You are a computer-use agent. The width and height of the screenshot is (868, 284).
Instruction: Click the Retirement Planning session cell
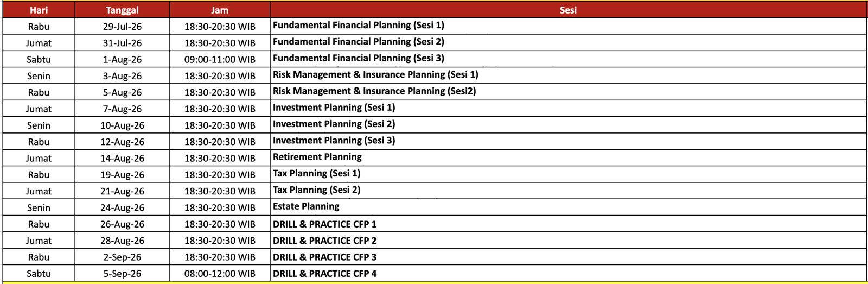568,158
